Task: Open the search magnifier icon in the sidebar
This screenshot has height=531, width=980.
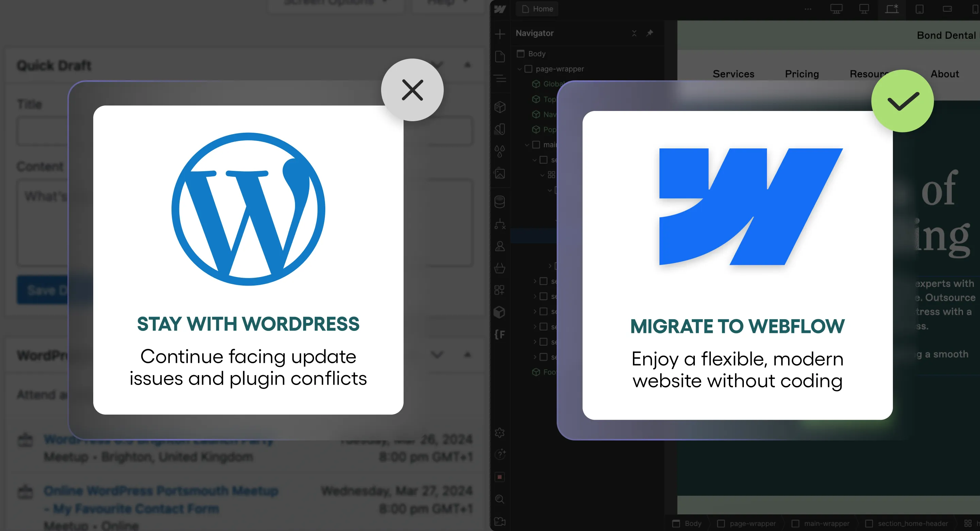Action: (500, 499)
